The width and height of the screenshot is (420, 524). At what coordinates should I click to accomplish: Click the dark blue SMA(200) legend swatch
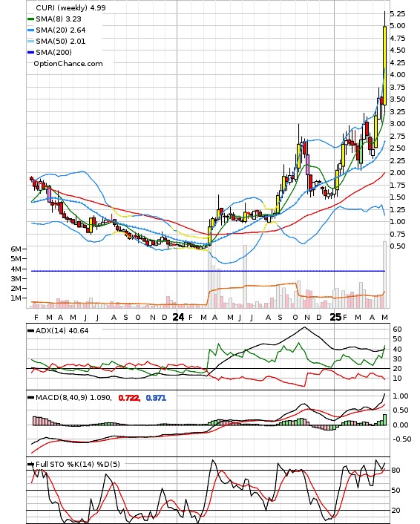click(30, 52)
